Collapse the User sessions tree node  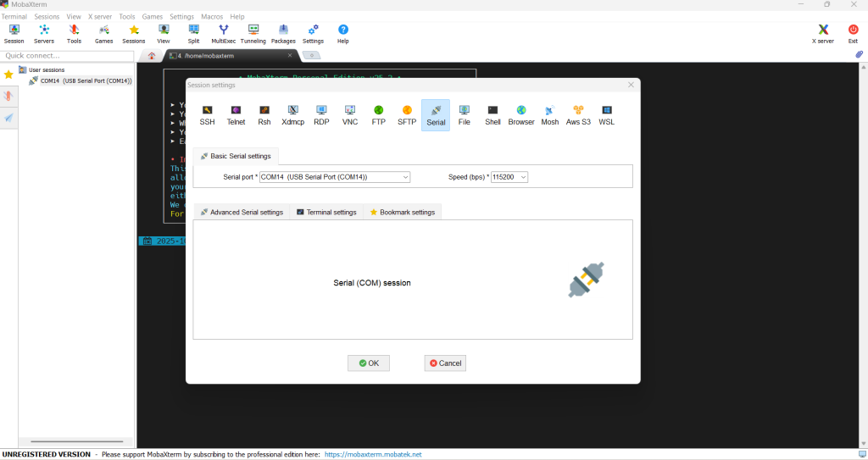(x=22, y=69)
